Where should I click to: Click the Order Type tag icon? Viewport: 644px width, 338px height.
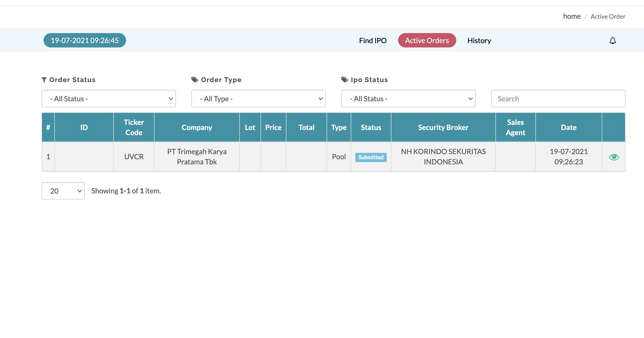click(195, 80)
